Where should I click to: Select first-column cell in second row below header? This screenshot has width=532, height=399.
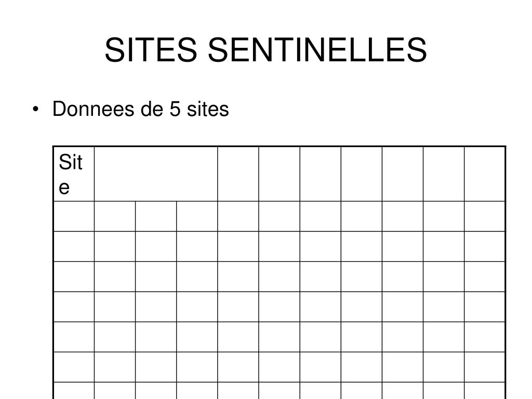coord(74,246)
